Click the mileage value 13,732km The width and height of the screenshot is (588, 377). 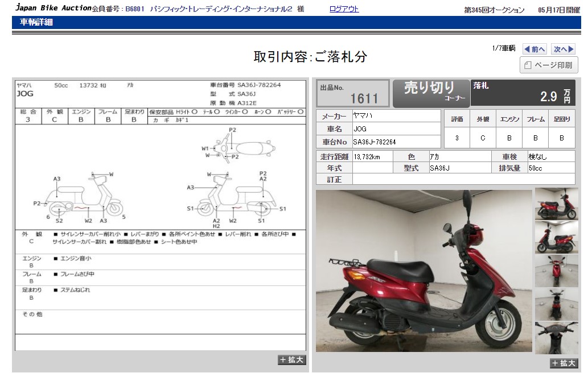click(373, 156)
